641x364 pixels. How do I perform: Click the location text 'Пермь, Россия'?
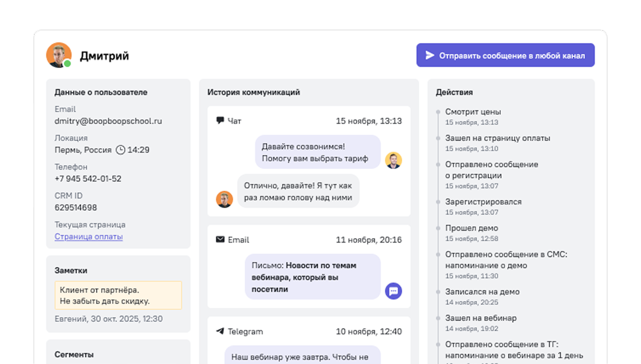[x=83, y=150]
